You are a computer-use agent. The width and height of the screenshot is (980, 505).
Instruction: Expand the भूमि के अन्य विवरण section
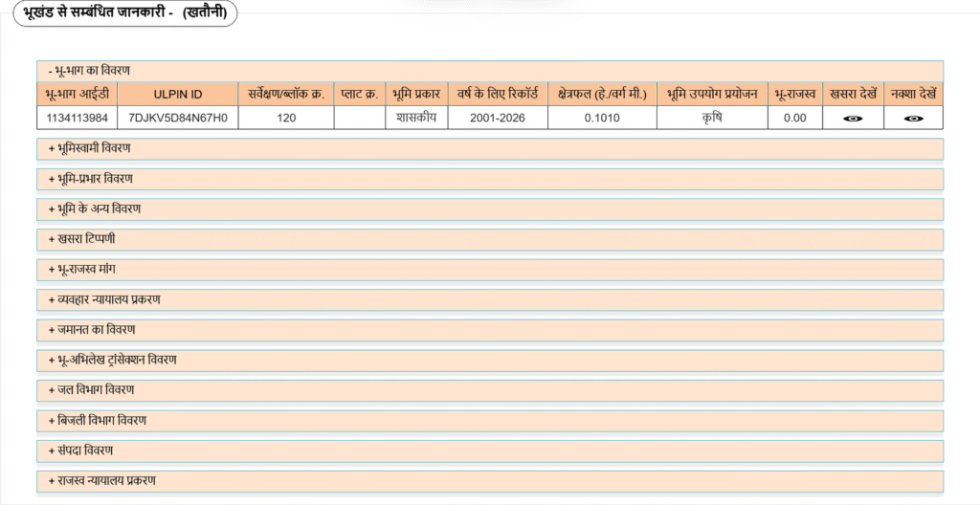point(490,209)
